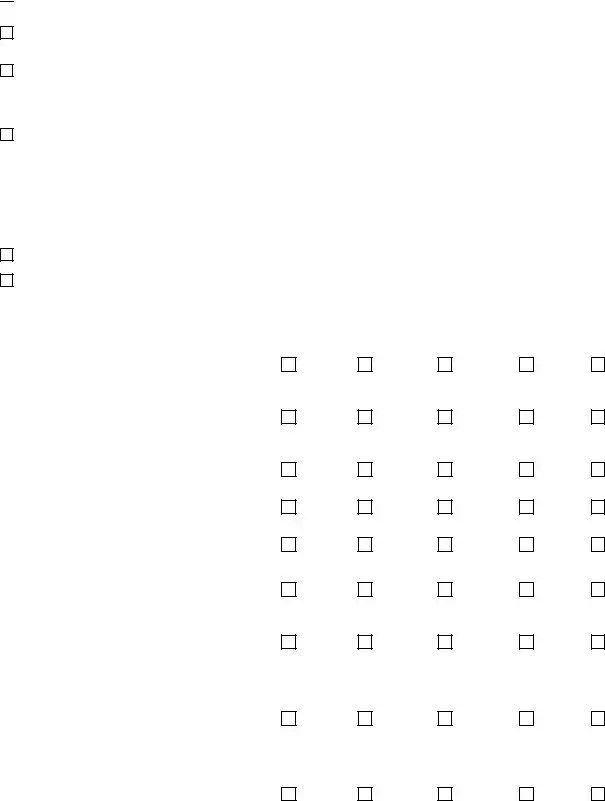Tick the second checkbox in left margin
The height and width of the screenshot is (801, 605).
click(x=7, y=71)
